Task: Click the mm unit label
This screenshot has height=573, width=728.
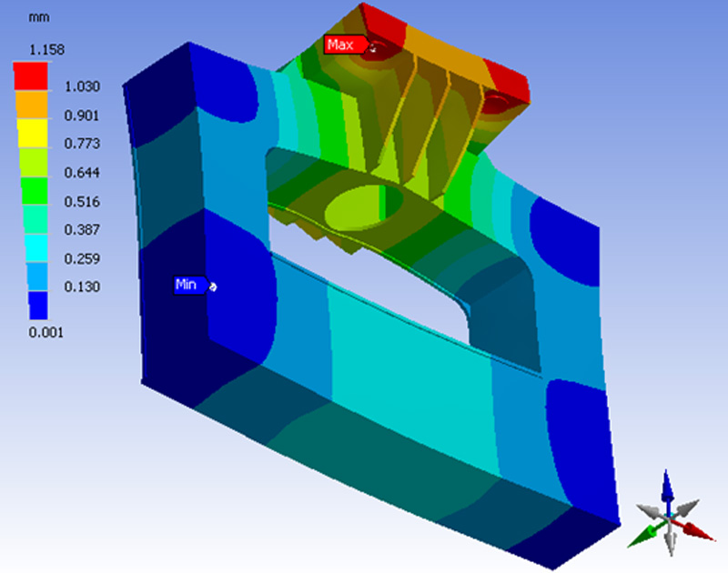Action: coord(39,17)
